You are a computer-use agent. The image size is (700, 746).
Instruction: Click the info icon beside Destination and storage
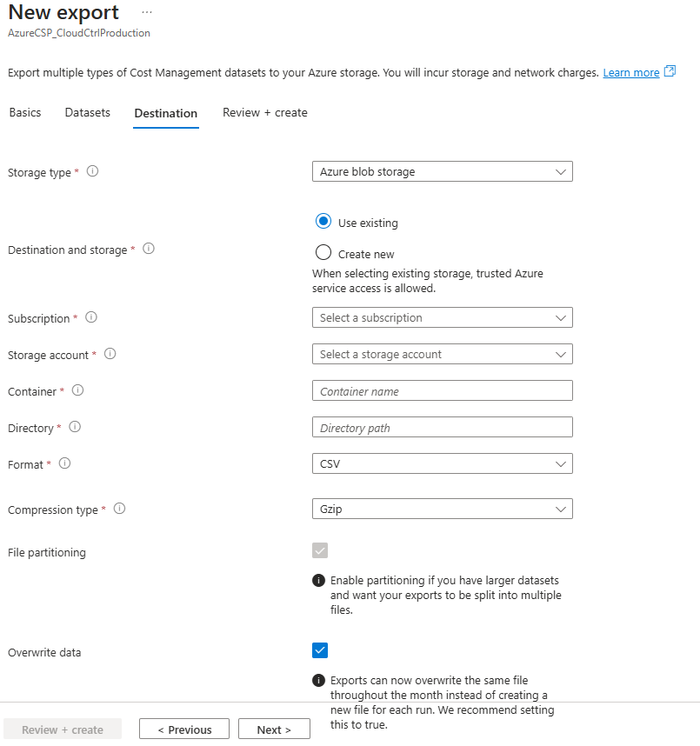pyautogui.click(x=149, y=249)
